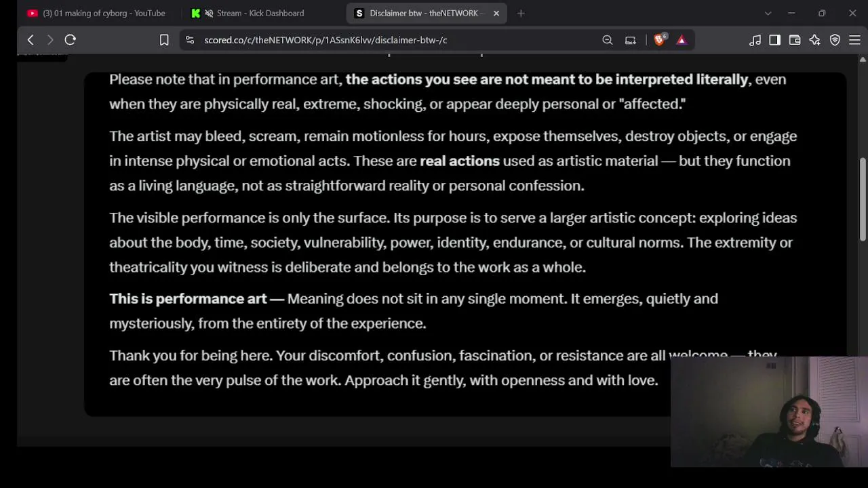Open Brave VPN shield icon
Image resolution: width=868 pixels, height=488 pixels.
[x=835, y=40]
